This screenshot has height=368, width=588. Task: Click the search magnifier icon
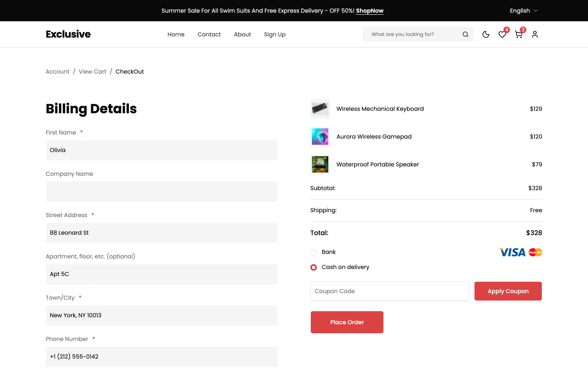click(465, 34)
